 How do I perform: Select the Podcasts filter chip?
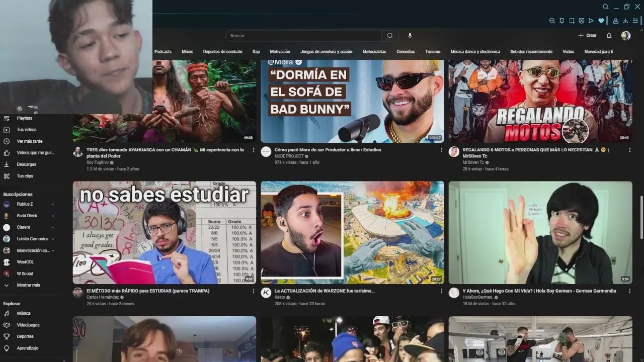click(x=163, y=51)
